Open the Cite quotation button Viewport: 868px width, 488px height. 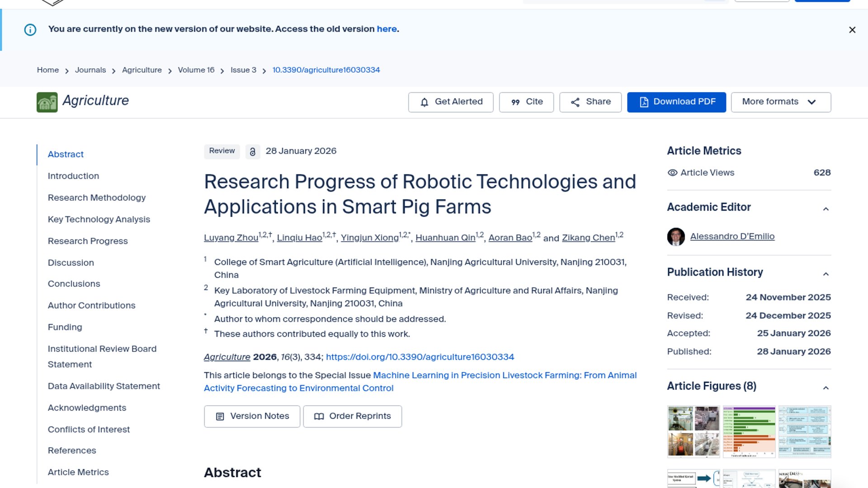[526, 102]
